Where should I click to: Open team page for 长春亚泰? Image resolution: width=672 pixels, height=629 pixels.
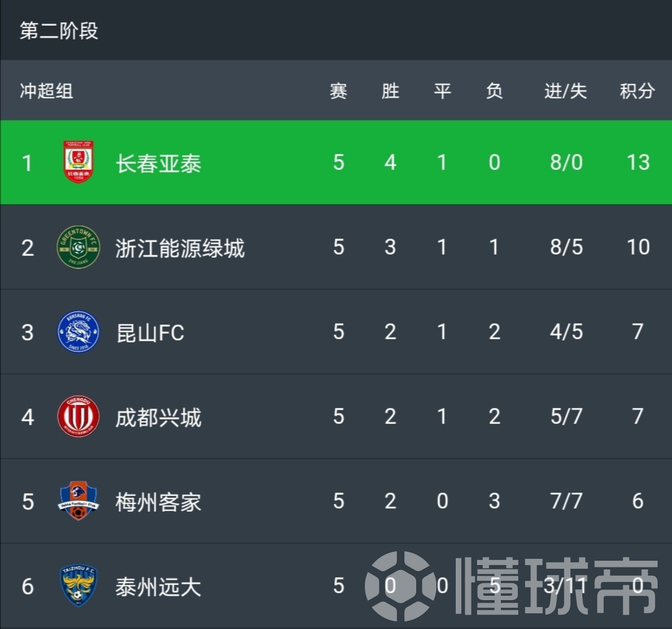(x=159, y=163)
